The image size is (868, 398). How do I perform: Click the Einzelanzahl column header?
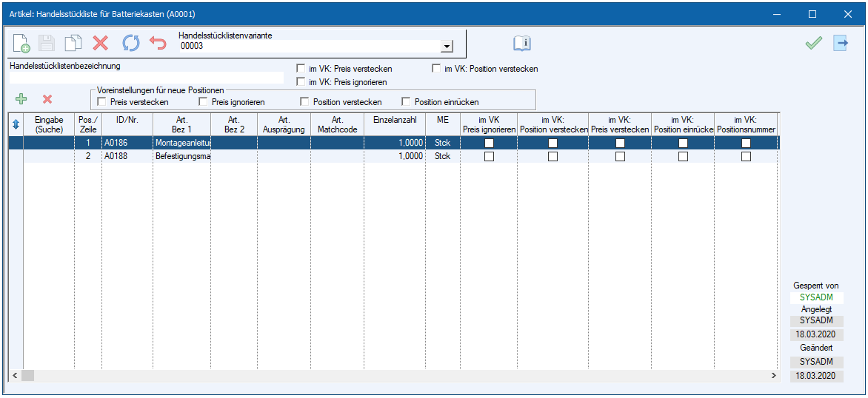tap(395, 120)
